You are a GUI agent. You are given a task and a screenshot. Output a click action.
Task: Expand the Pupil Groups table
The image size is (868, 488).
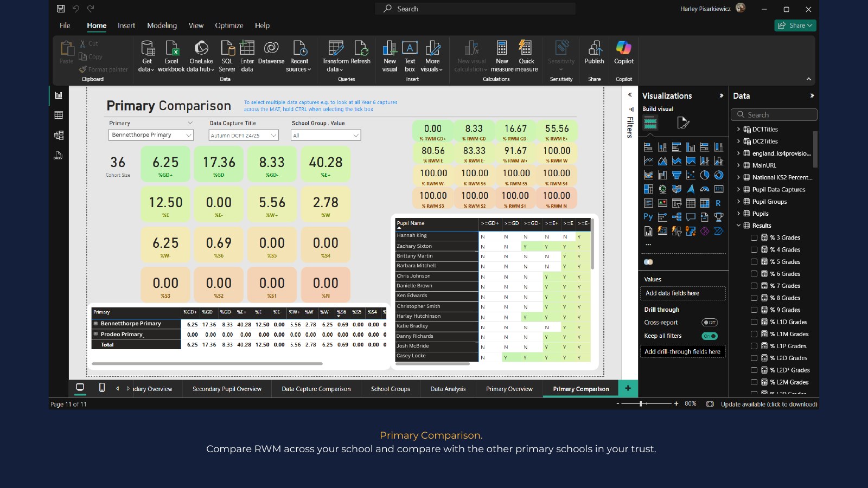click(x=738, y=202)
